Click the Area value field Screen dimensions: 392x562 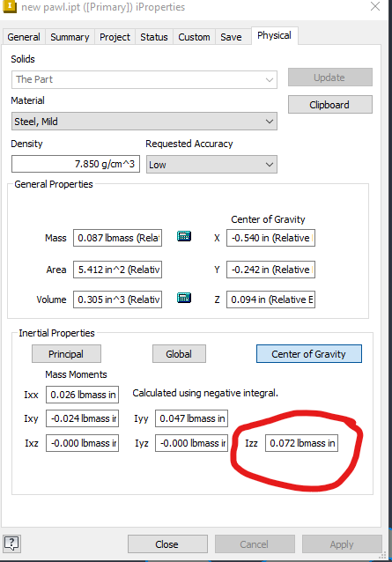tap(117, 270)
